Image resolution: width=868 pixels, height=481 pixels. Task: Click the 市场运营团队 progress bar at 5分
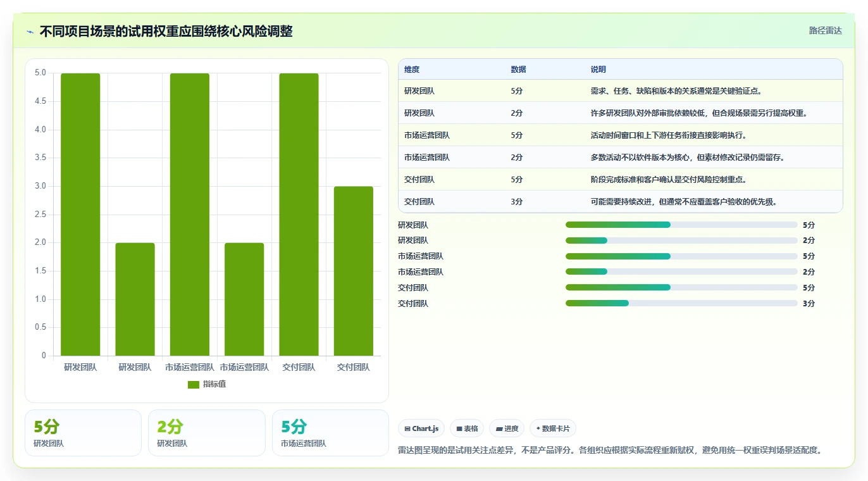click(681, 256)
